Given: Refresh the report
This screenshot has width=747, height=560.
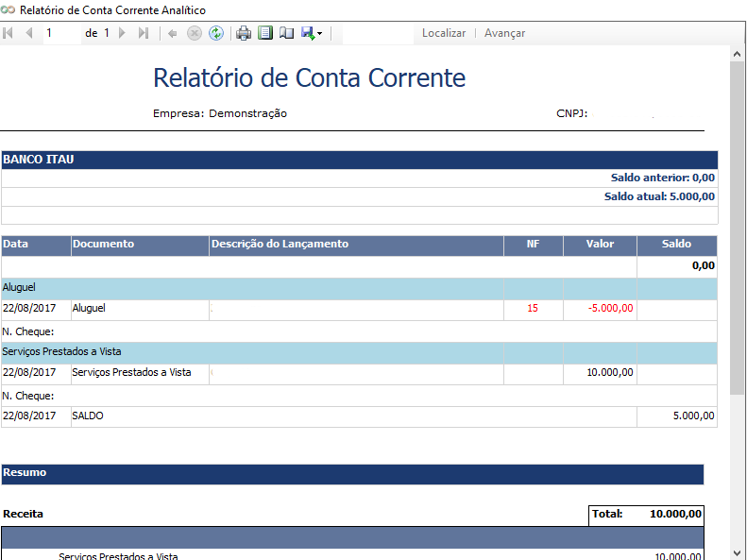Looking at the screenshot, I should click(x=216, y=33).
